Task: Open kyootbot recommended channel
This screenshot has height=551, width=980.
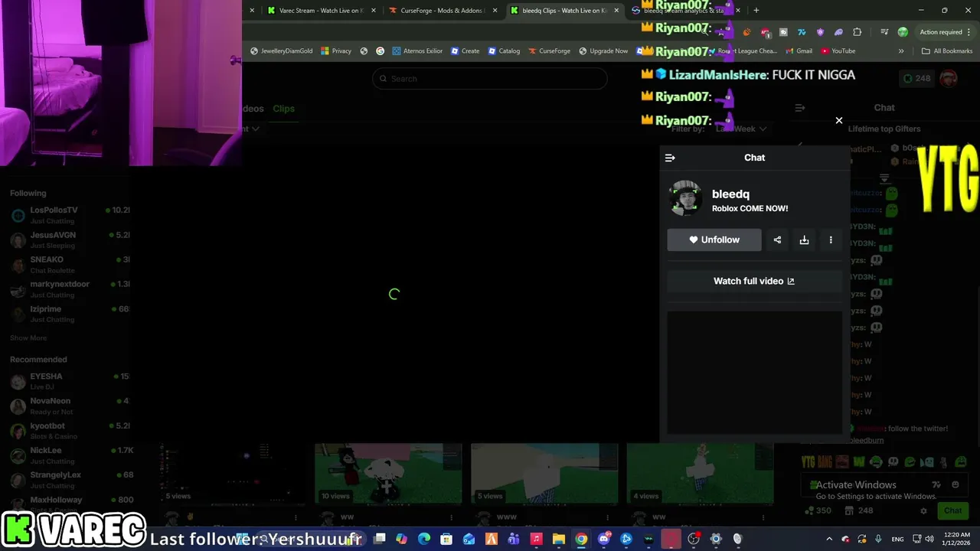Action: (x=70, y=430)
